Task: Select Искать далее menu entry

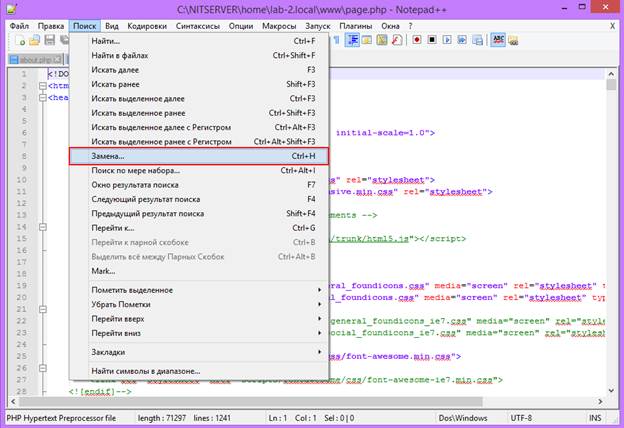Action: coord(199,70)
